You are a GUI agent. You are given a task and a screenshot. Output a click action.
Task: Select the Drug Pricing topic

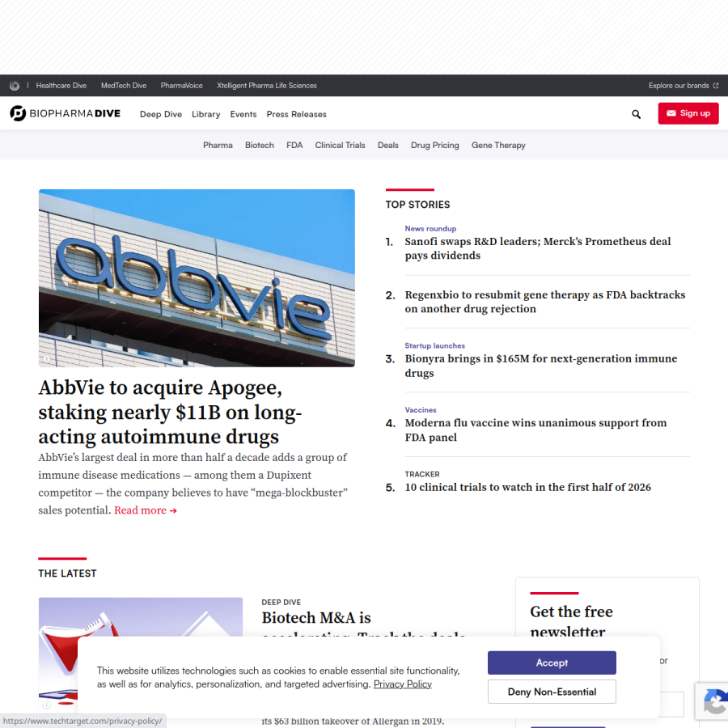434,146
